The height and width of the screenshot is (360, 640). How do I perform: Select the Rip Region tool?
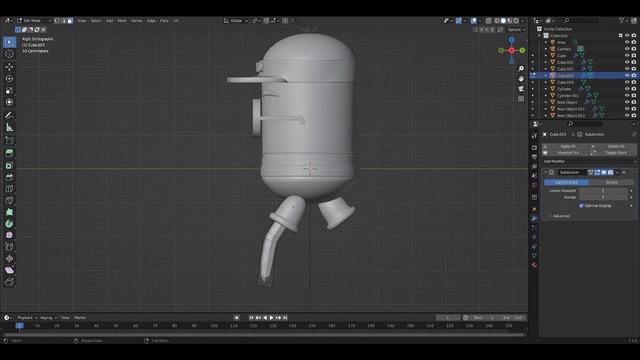[9, 282]
